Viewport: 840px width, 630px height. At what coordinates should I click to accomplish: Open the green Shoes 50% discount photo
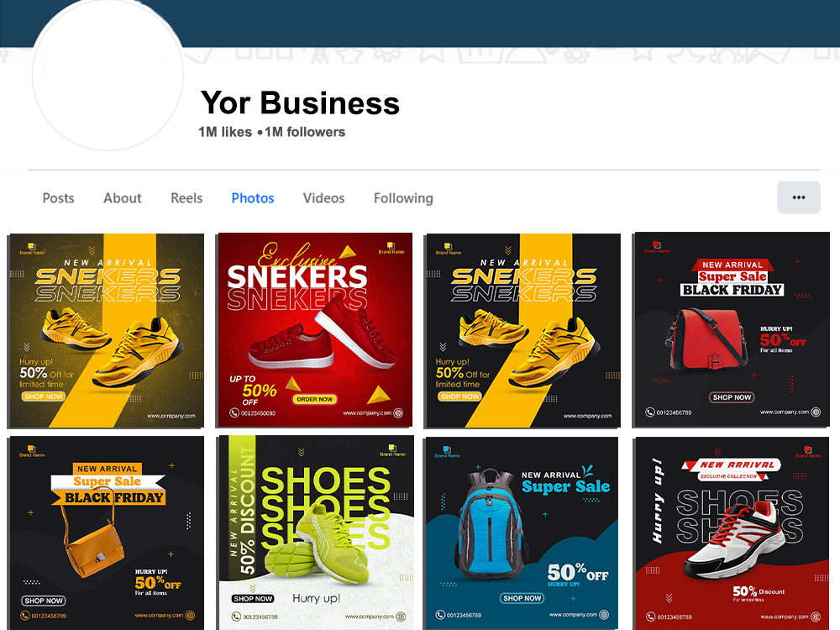click(316, 533)
